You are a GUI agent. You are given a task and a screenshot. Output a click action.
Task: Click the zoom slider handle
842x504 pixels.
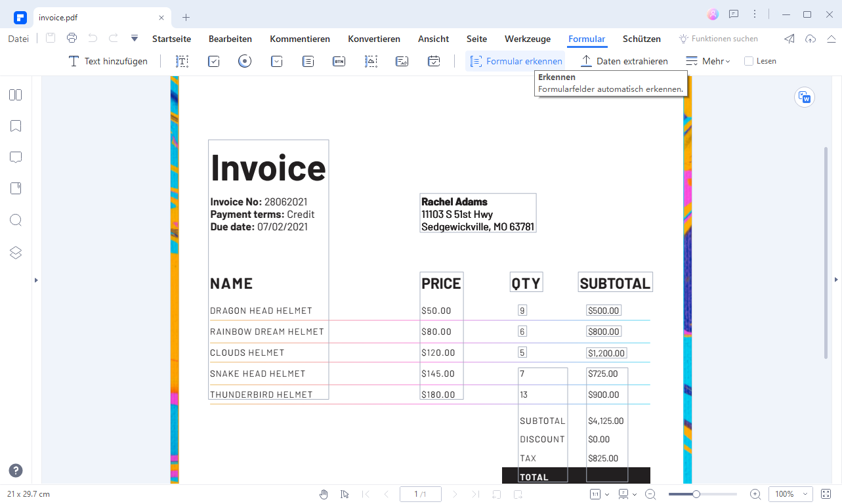pos(696,494)
